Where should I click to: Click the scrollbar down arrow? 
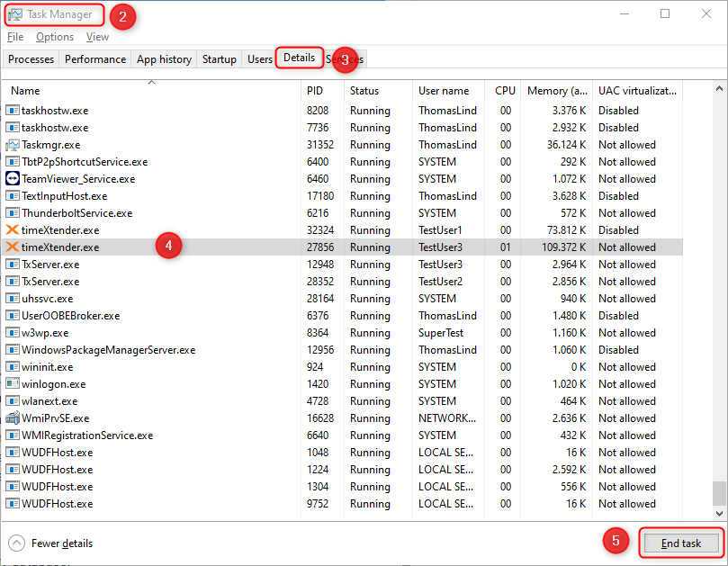[x=719, y=514]
